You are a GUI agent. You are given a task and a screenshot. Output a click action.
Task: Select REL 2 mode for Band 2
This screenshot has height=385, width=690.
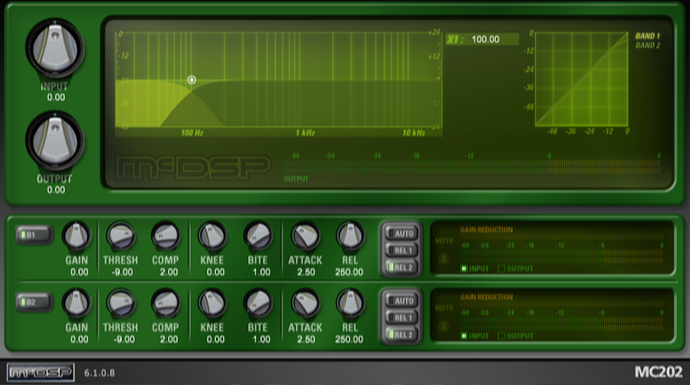(401, 334)
